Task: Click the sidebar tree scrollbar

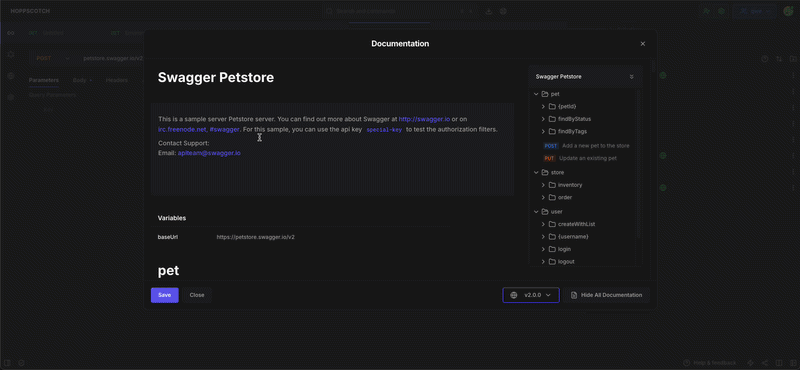Action: click(638, 163)
